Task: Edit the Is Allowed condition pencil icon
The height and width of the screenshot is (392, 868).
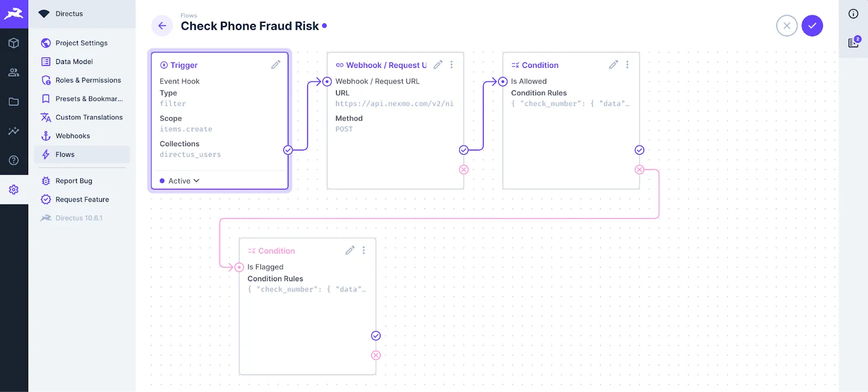Action: [613, 64]
